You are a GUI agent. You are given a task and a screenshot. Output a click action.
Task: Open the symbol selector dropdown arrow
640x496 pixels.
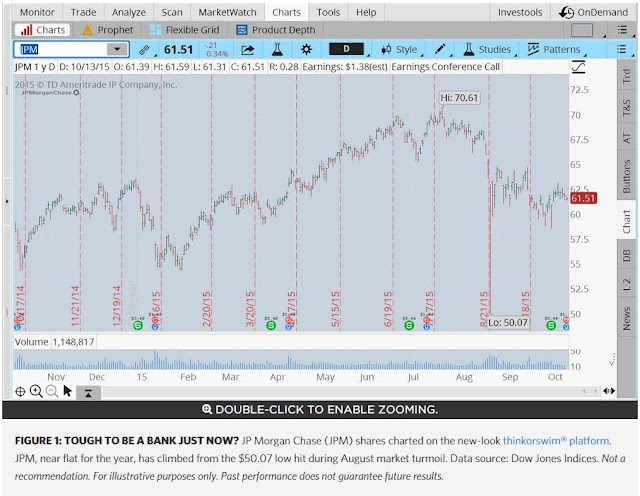[117, 49]
